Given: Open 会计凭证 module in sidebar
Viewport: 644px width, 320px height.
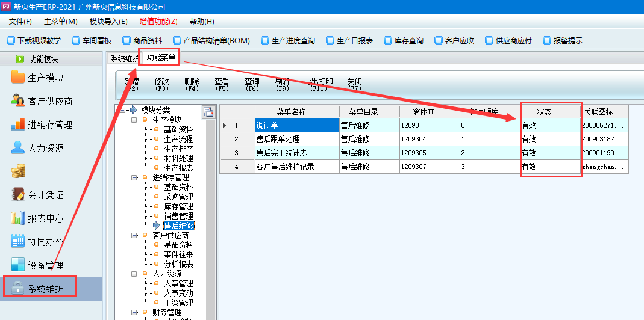Looking at the screenshot, I should pos(45,195).
